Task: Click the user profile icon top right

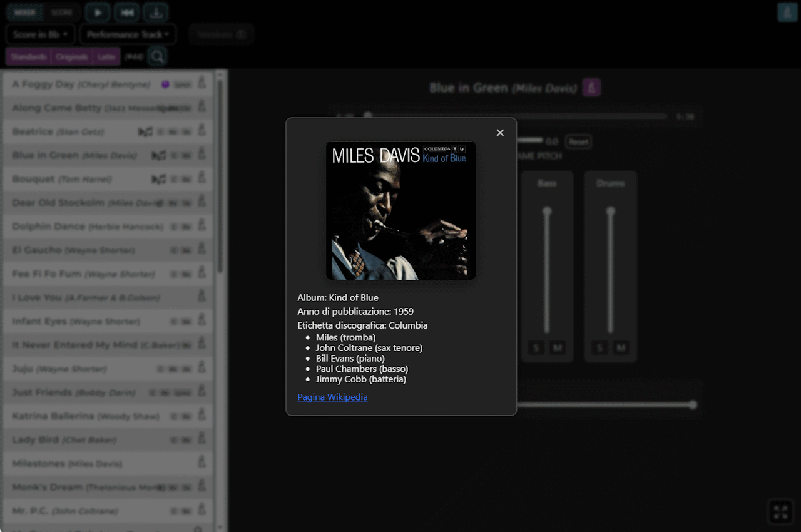Action: point(787,12)
